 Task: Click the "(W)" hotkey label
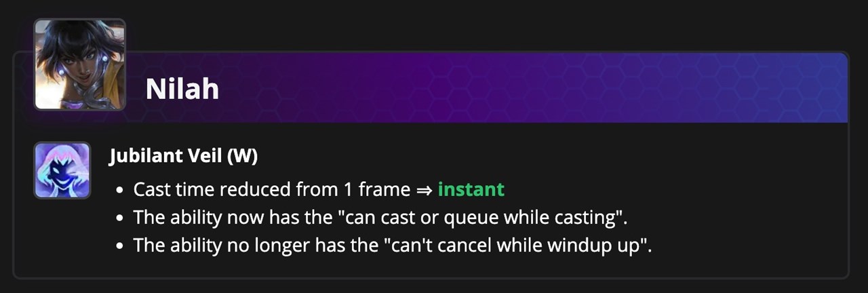pos(242,156)
